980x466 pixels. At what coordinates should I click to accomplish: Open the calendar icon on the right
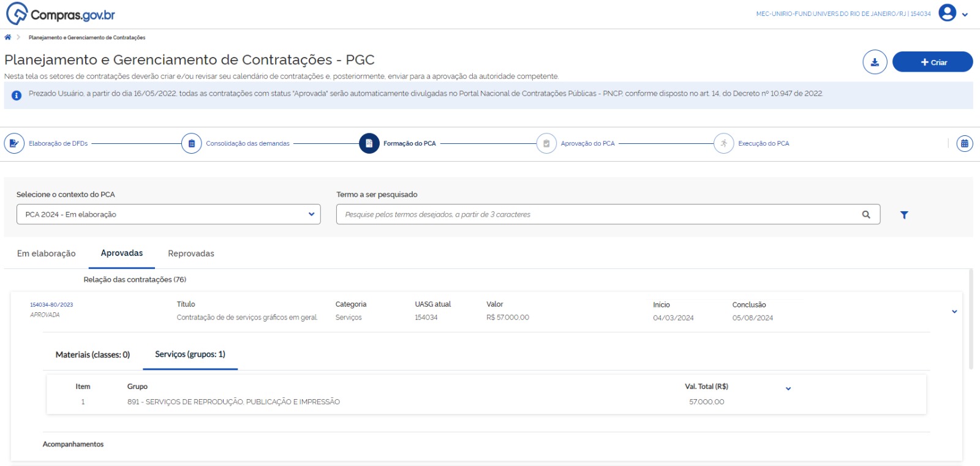[964, 143]
